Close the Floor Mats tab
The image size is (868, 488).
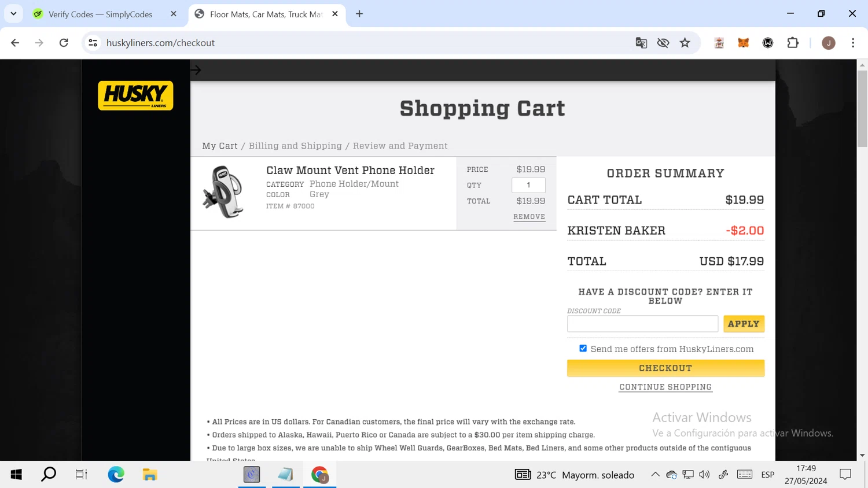(x=335, y=14)
